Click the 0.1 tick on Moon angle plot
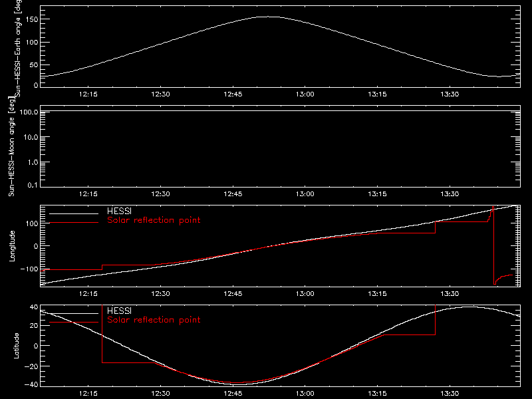 (33, 186)
